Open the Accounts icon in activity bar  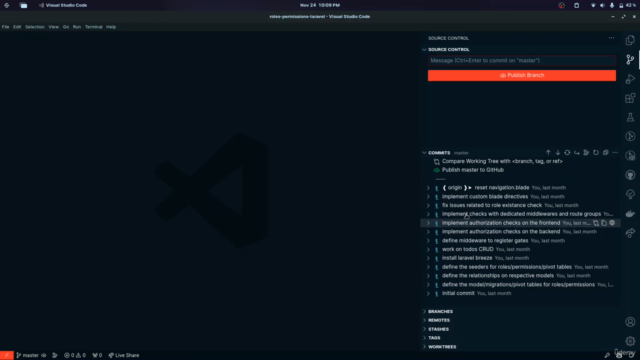click(x=630, y=322)
